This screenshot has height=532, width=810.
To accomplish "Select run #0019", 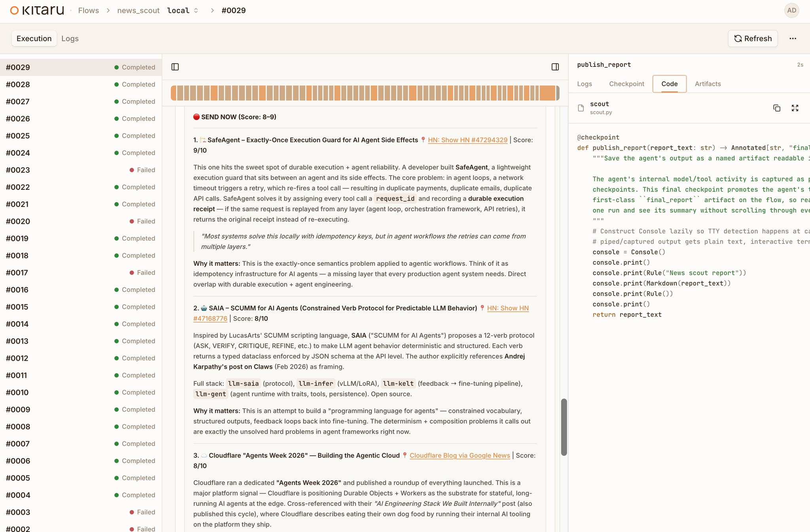I will pos(81,239).
